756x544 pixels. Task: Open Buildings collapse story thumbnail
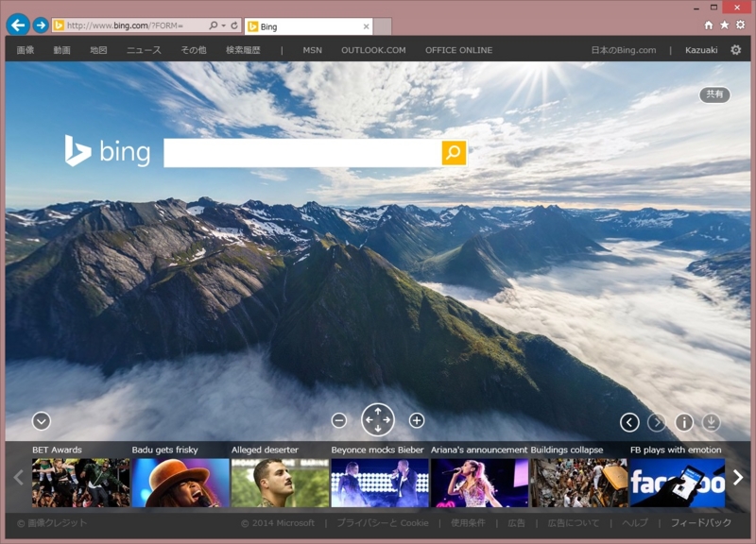pyautogui.click(x=579, y=483)
